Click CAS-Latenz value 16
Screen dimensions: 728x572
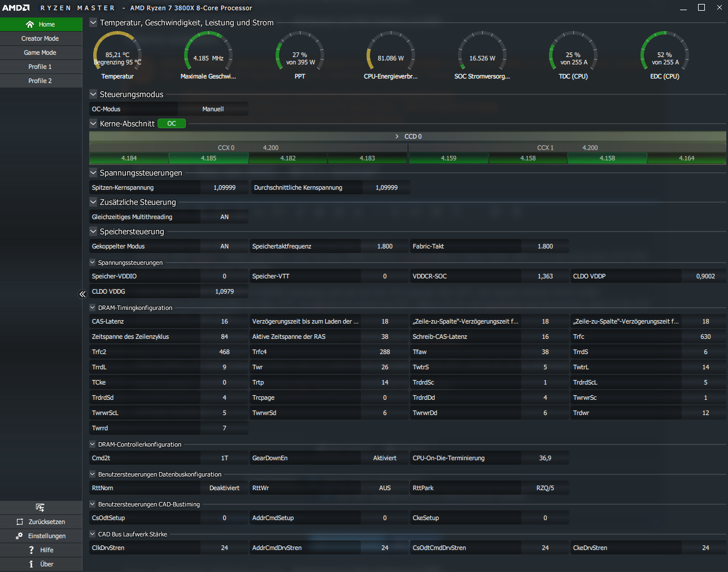coord(224,321)
